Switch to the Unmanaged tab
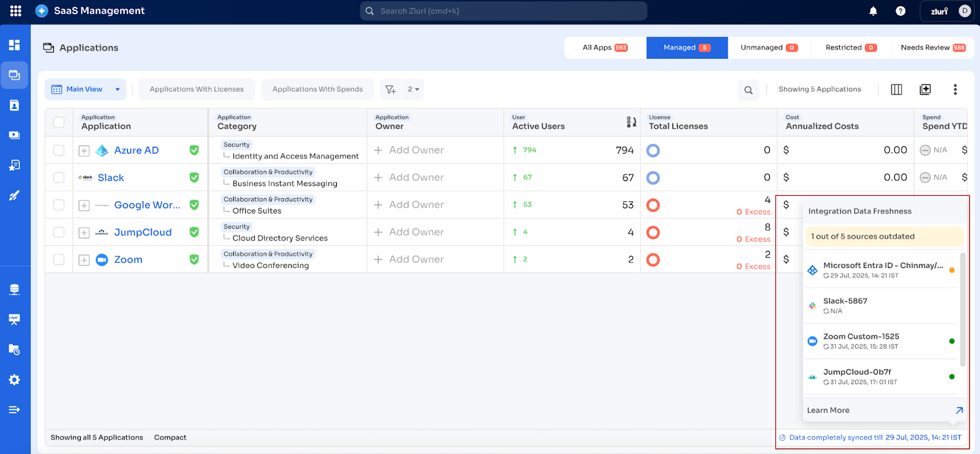The width and height of the screenshot is (980, 454). tap(769, 48)
